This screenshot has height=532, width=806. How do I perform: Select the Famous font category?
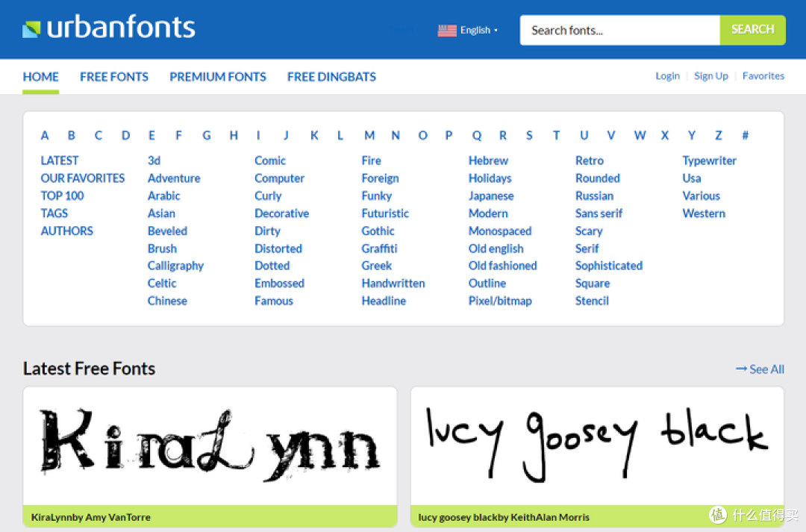coord(273,301)
